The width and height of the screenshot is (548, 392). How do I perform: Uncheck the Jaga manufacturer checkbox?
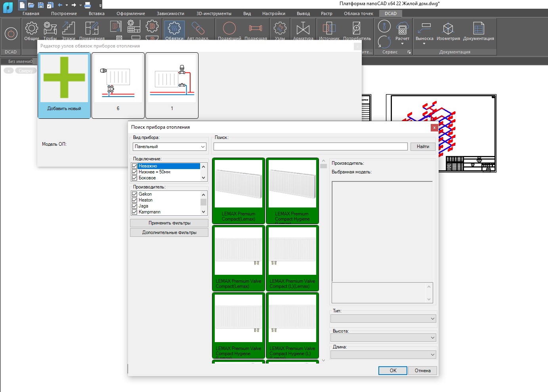click(x=134, y=206)
